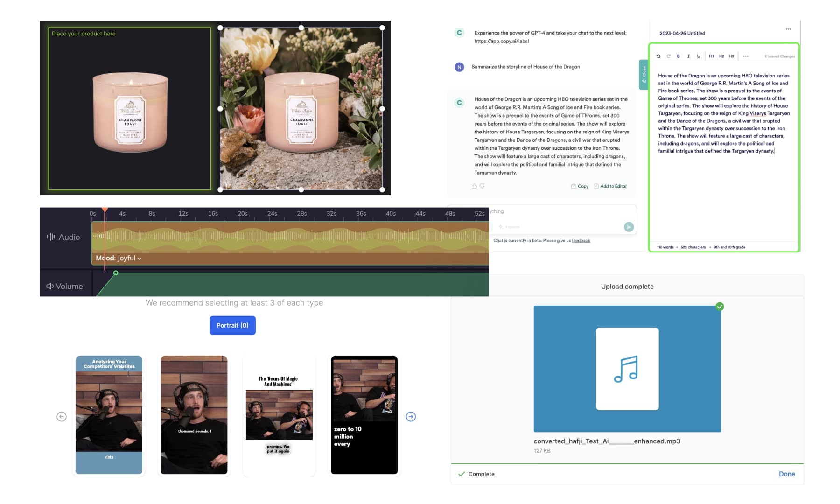Toggle bold formatting in the editor
This screenshot has height=504, width=840.
pos(678,56)
